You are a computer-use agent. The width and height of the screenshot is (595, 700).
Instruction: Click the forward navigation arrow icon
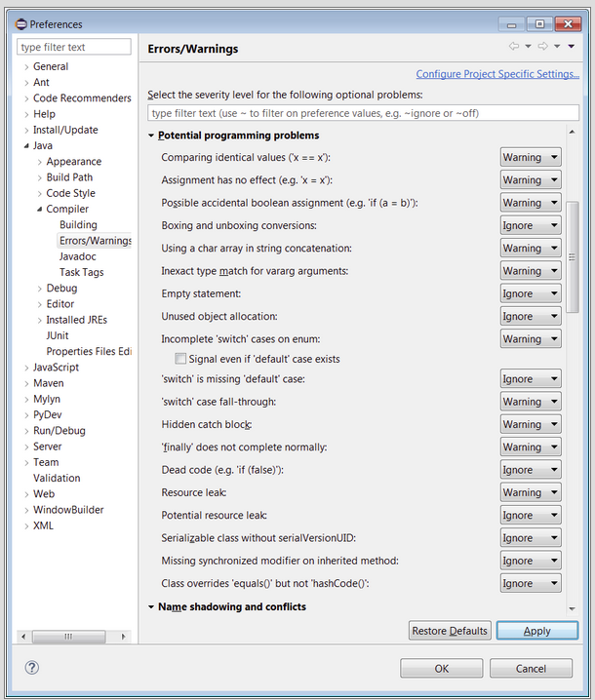coord(542,47)
